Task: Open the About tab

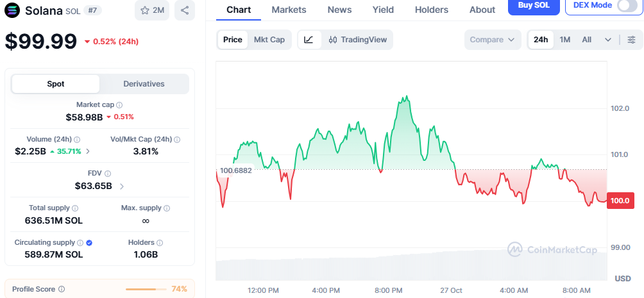Action: (x=482, y=10)
